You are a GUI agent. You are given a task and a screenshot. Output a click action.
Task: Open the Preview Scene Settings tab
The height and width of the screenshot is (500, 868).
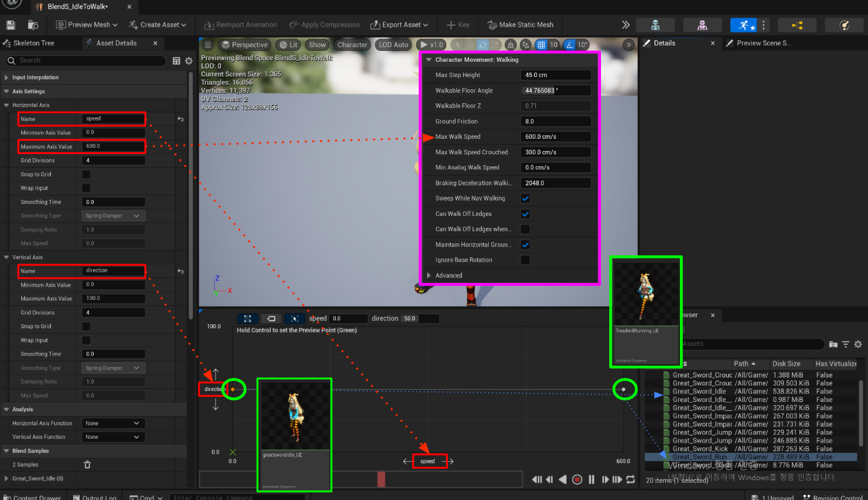pyautogui.click(x=763, y=43)
